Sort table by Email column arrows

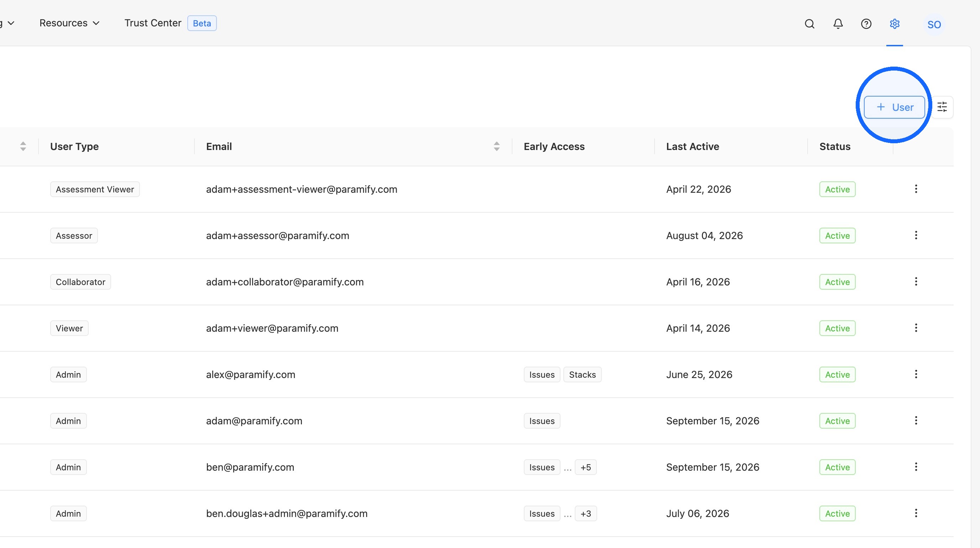[x=496, y=146]
